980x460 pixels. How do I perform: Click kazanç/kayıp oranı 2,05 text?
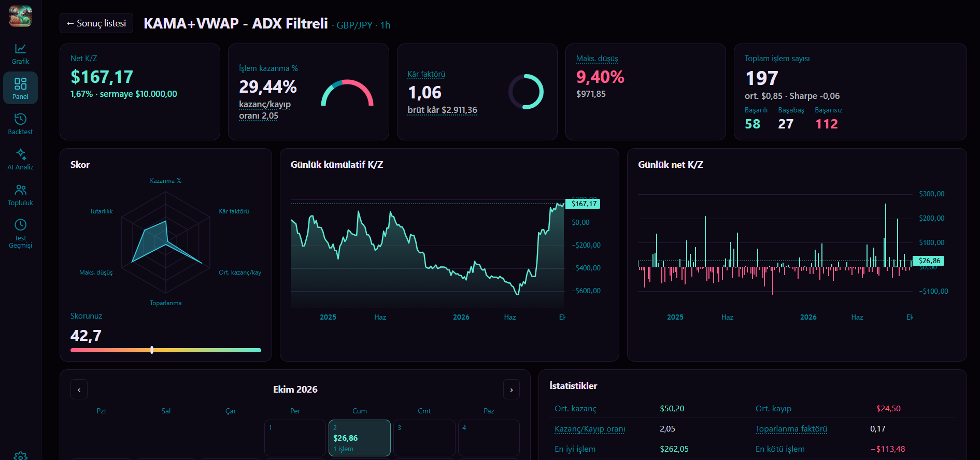click(x=265, y=110)
